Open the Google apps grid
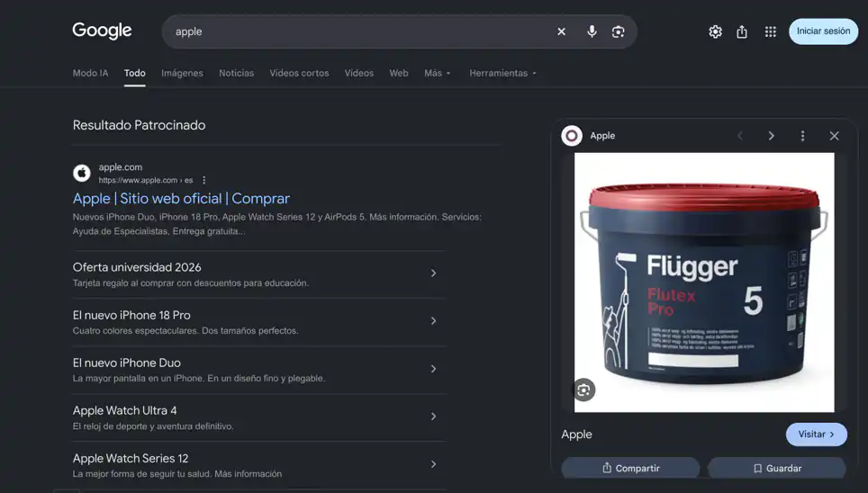Image resolution: width=868 pixels, height=493 pixels. click(771, 31)
